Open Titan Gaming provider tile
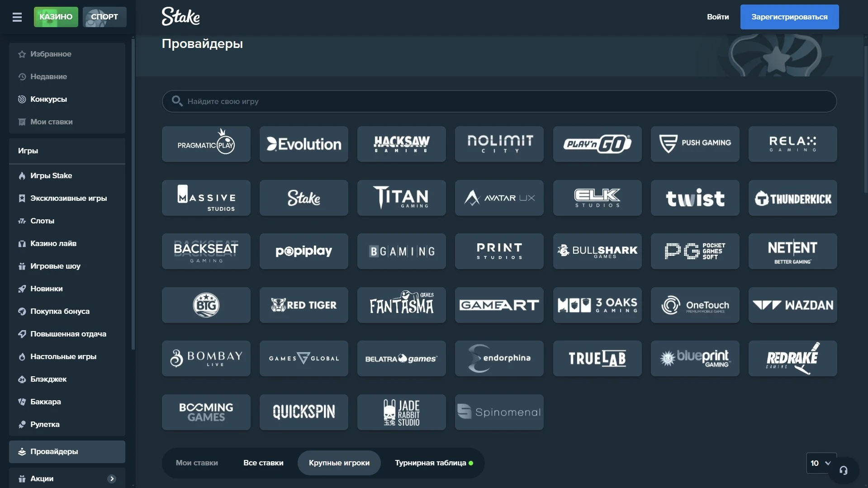The image size is (868, 488). tap(401, 198)
